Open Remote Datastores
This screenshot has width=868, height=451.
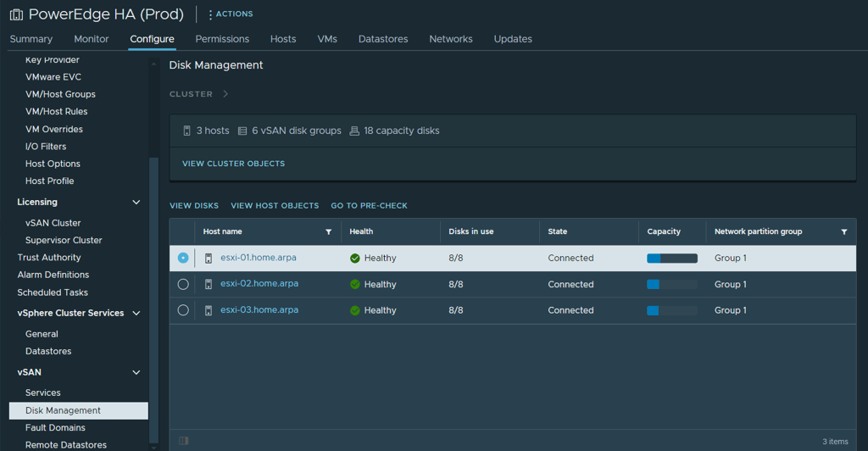pos(66,445)
